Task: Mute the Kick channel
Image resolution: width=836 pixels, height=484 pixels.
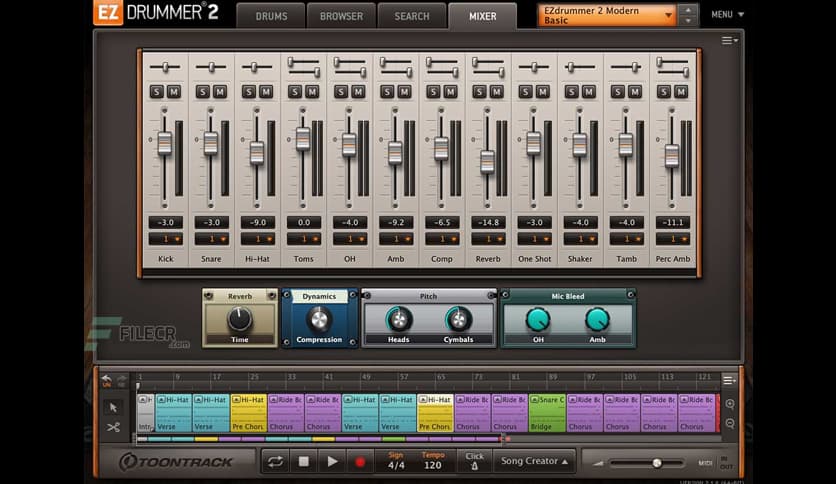Action: [174, 92]
